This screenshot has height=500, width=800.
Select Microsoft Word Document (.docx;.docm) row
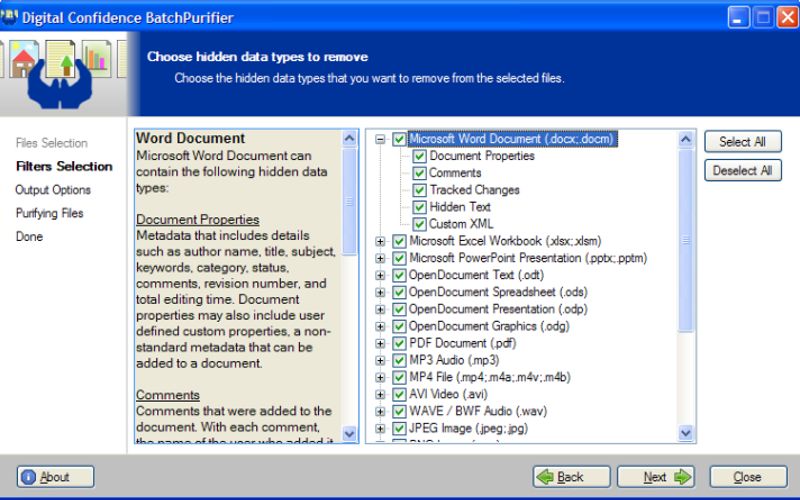tap(512, 139)
